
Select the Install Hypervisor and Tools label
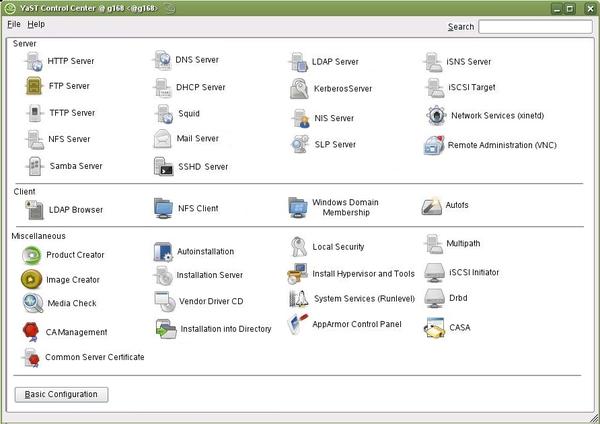[363, 273]
